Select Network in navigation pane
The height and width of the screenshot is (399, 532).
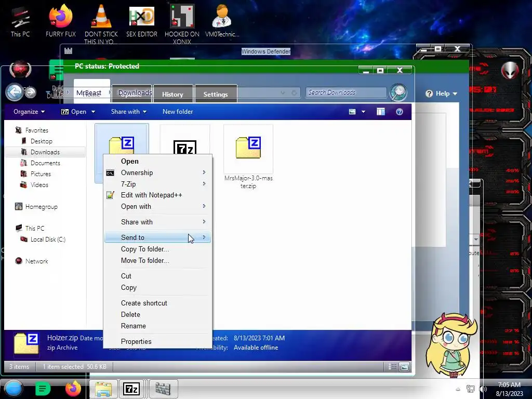tap(37, 261)
